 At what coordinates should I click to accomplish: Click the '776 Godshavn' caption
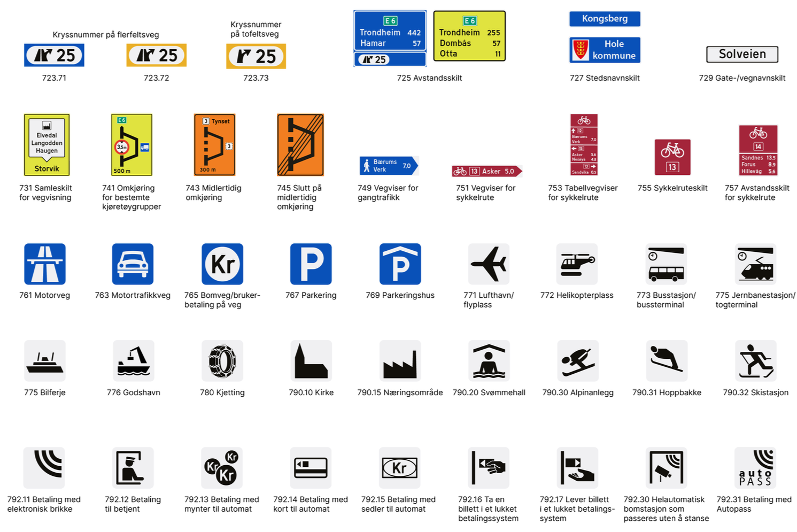pos(134,392)
